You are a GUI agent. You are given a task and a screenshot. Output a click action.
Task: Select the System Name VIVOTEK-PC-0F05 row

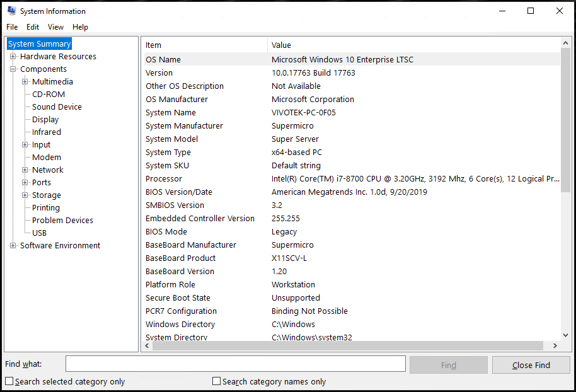coord(352,112)
